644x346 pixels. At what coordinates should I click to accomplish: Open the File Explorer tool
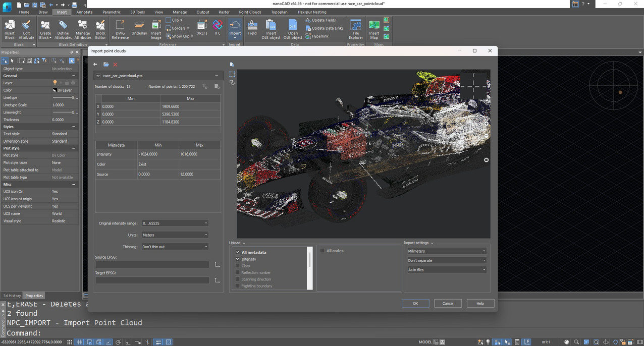pos(356,29)
